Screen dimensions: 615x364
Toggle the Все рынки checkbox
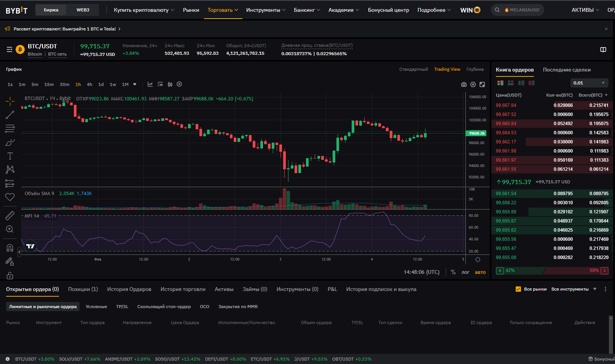[518, 289]
